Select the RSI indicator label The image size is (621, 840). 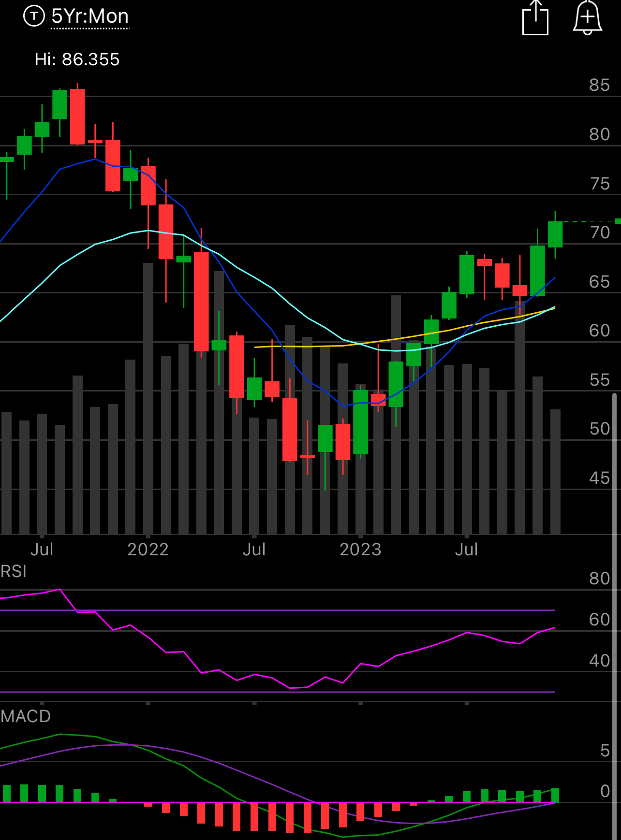click(14, 571)
